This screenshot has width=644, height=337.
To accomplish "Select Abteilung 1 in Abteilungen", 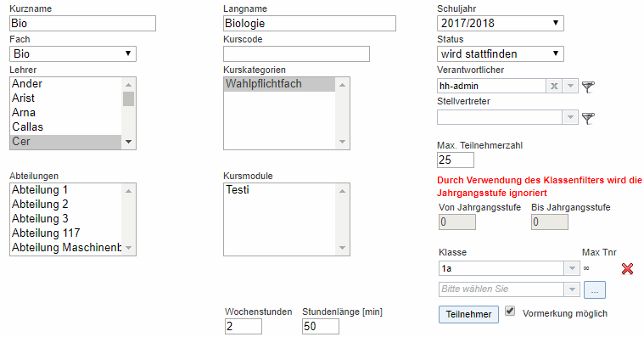I will [65, 190].
